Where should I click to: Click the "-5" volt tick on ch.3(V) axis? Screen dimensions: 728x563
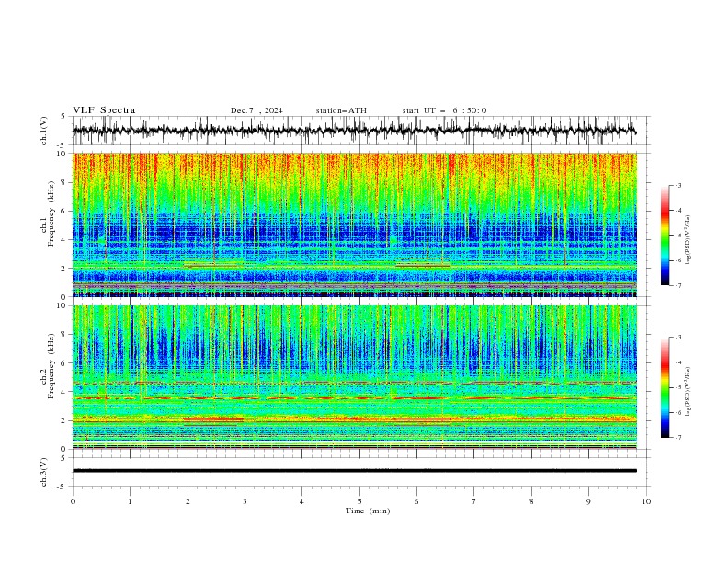click(x=63, y=487)
